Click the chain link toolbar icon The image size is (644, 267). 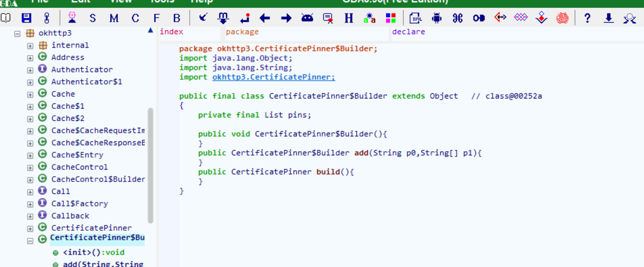[x=47, y=18]
